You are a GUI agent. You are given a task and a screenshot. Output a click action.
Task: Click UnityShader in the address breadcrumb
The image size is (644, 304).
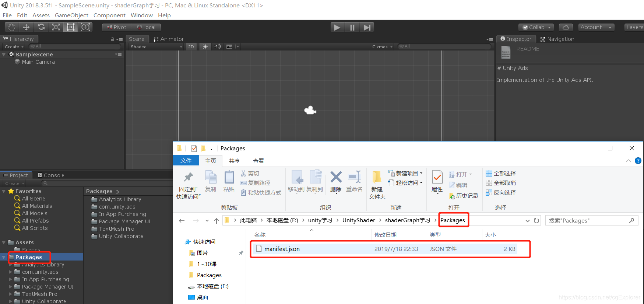coord(359,220)
